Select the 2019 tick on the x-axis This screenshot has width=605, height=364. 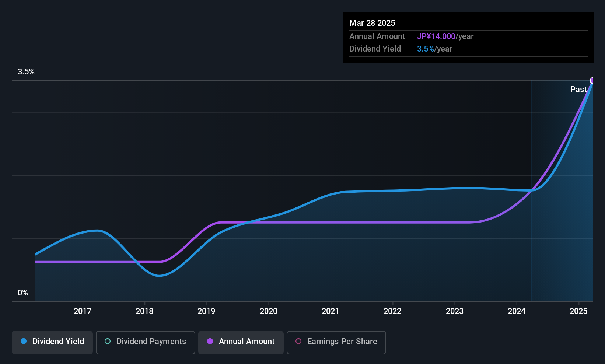(x=206, y=311)
